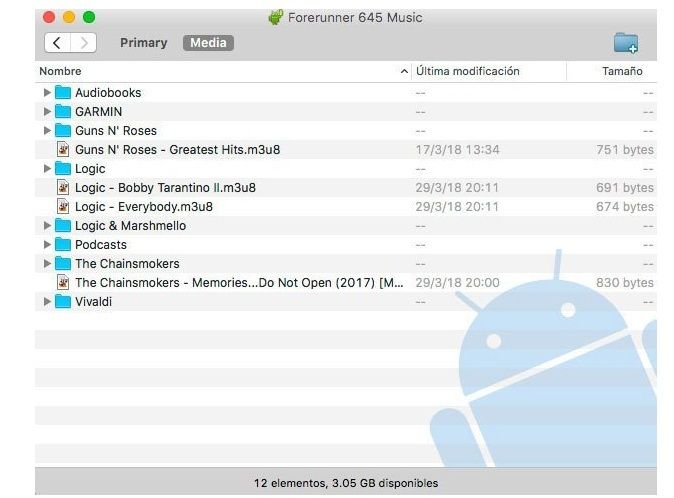Viewport: 674px width, 498px height.
Task: Switch to the Primary storage tab
Action: coord(144,43)
